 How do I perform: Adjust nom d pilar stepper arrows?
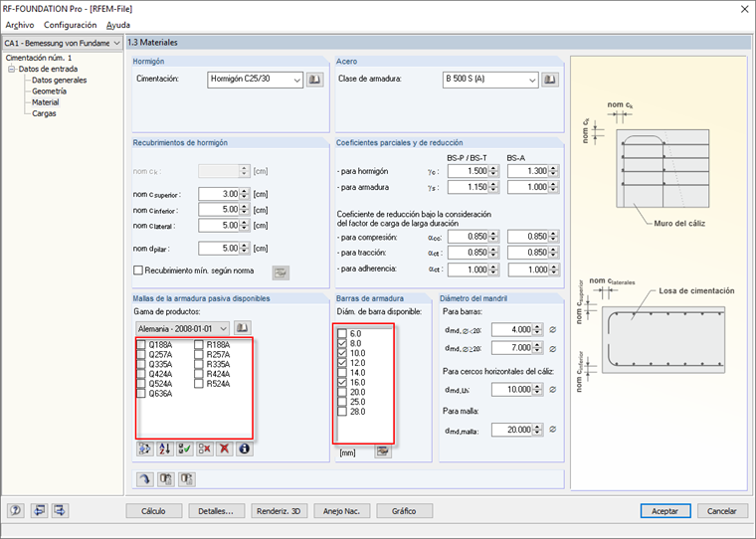point(244,249)
